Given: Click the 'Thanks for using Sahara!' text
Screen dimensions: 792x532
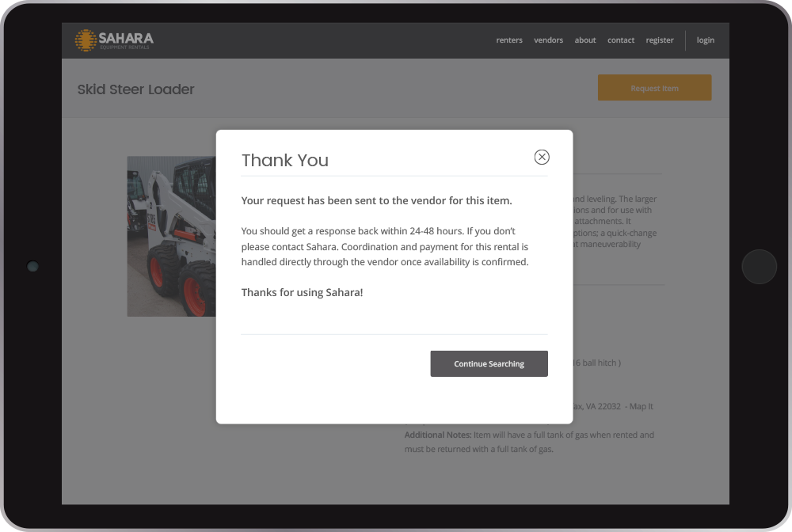Looking at the screenshot, I should (x=302, y=293).
